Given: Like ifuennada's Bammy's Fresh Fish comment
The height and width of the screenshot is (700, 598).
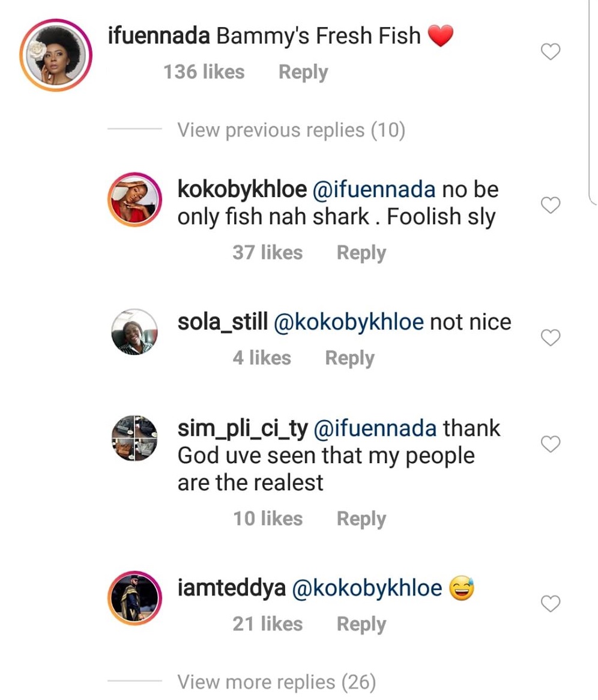Looking at the screenshot, I should [x=551, y=52].
